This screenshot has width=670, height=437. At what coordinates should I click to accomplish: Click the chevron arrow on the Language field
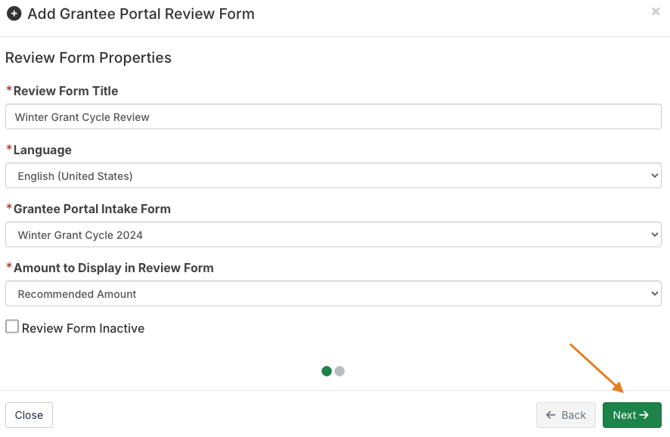coord(655,176)
